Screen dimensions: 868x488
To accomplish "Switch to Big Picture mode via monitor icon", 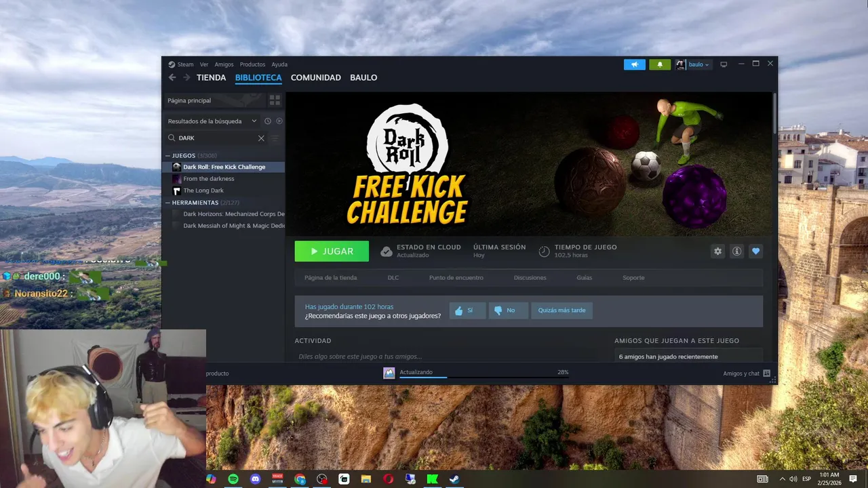I will (x=724, y=64).
